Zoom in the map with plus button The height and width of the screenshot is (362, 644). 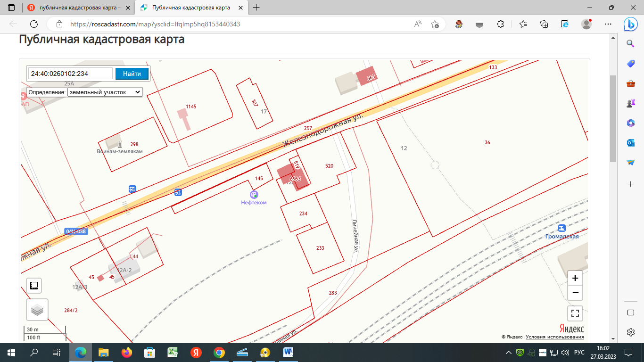coord(575,278)
